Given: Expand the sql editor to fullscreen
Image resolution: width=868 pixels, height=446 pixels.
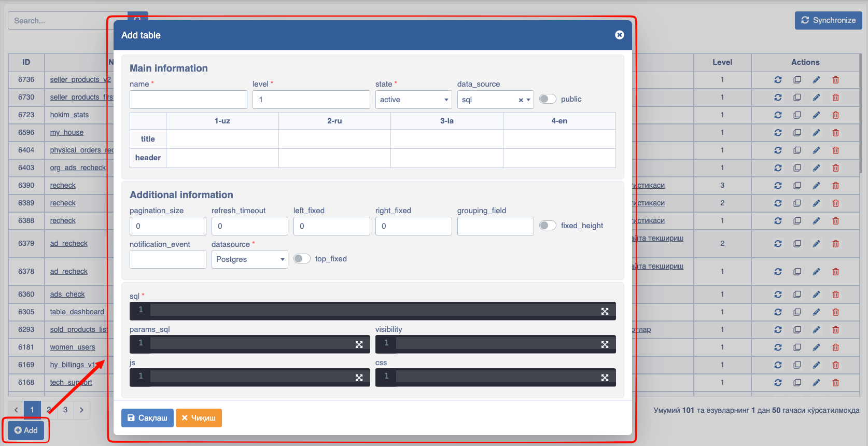Looking at the screenshot, I should click(x=605, y=311).
